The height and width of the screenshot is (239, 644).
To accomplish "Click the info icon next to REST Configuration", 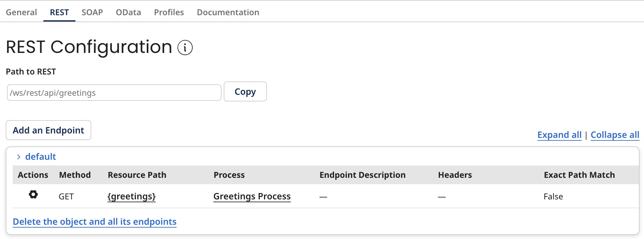I will point(185,48).
